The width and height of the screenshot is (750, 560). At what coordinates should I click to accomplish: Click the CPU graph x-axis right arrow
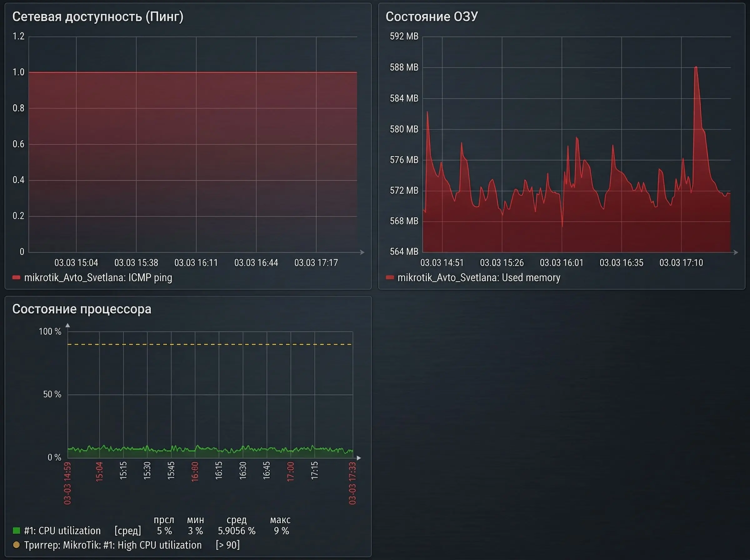[359, 458]
